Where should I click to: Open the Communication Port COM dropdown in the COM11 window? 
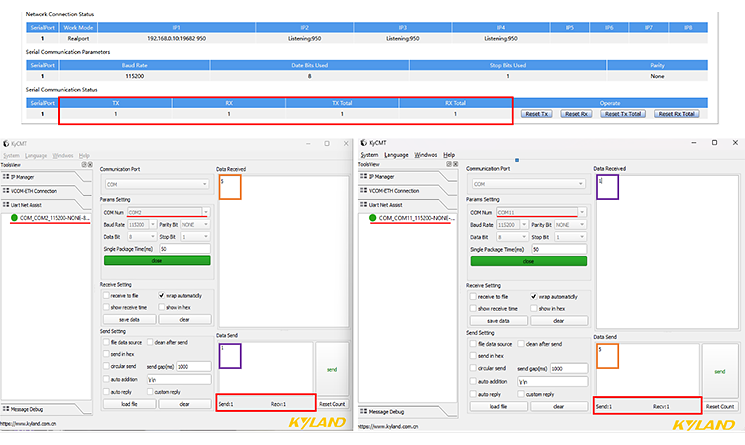[528, 184]
